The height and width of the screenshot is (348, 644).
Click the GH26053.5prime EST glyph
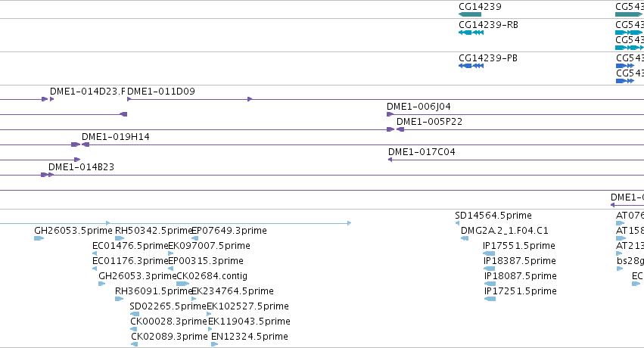(x=39, y=238)
